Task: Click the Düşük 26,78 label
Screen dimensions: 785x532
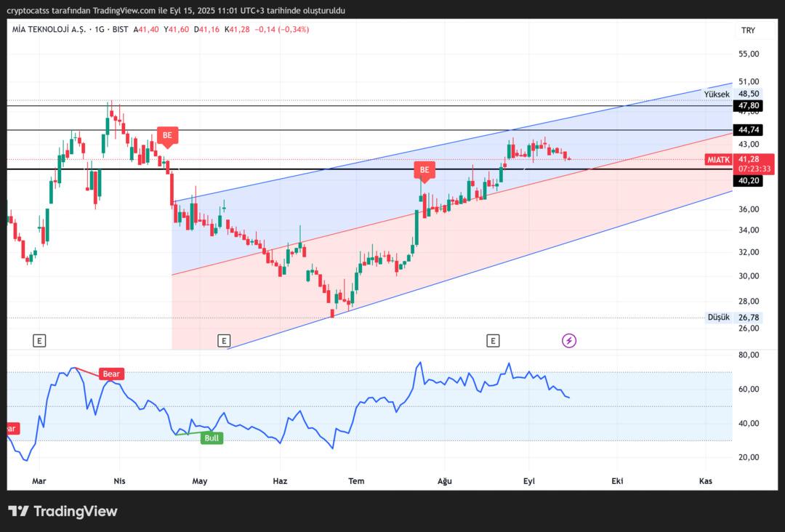Action: (x=733, y=318)
